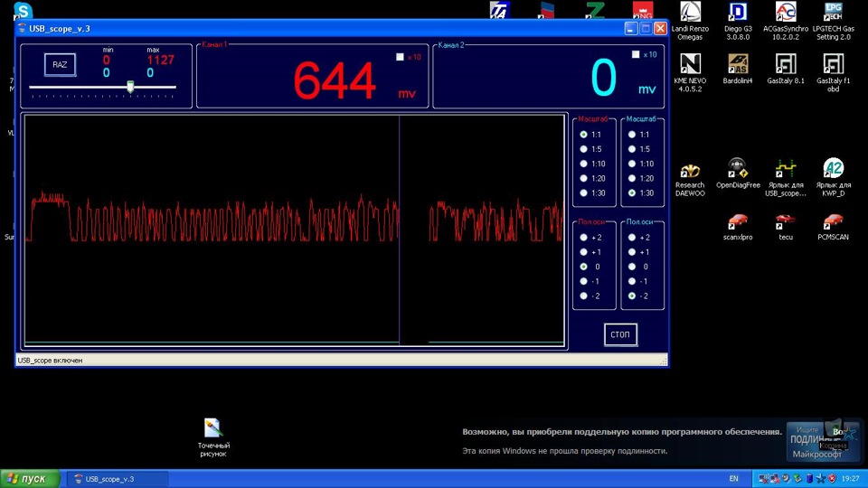Enable the x10 checkbox for Канал 2

tap(636, 55)
